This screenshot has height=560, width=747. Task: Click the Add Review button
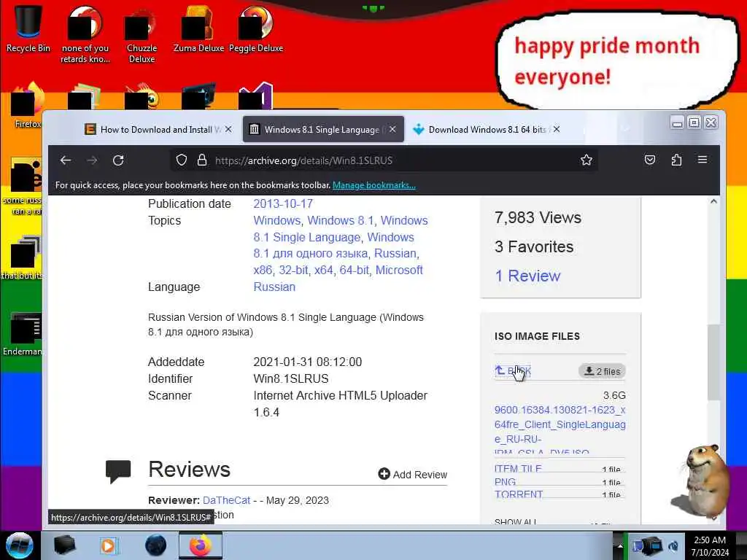(413, 474)
